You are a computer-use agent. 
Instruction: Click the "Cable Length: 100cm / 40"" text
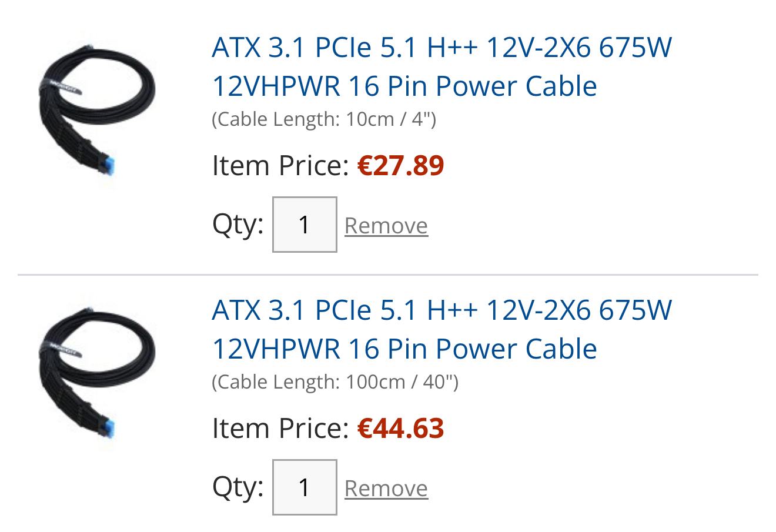335,382
